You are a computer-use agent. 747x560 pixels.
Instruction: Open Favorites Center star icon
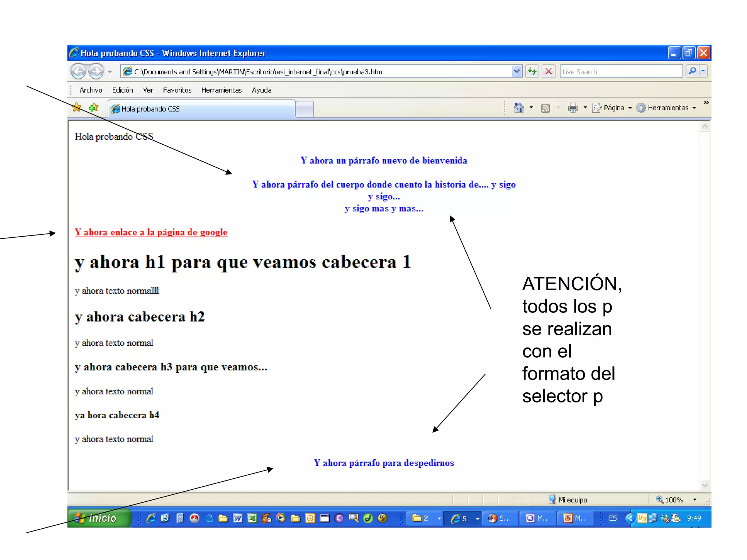click(x=77, y=107)
